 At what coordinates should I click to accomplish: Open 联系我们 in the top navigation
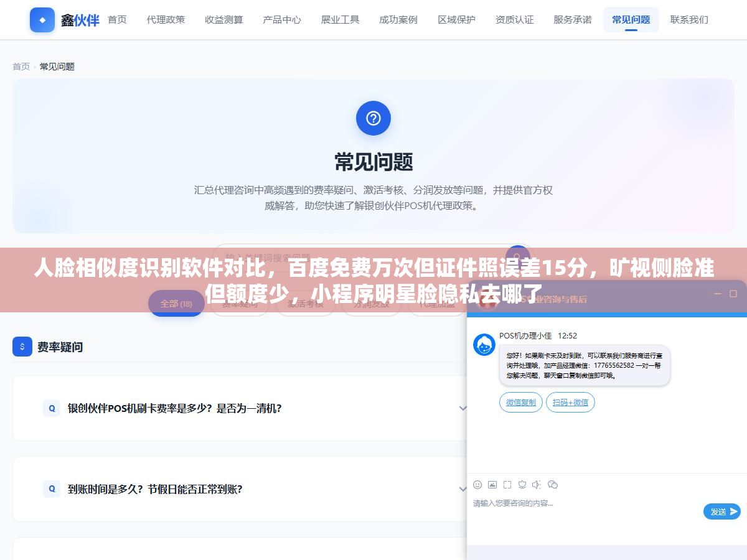coord(689,20)
